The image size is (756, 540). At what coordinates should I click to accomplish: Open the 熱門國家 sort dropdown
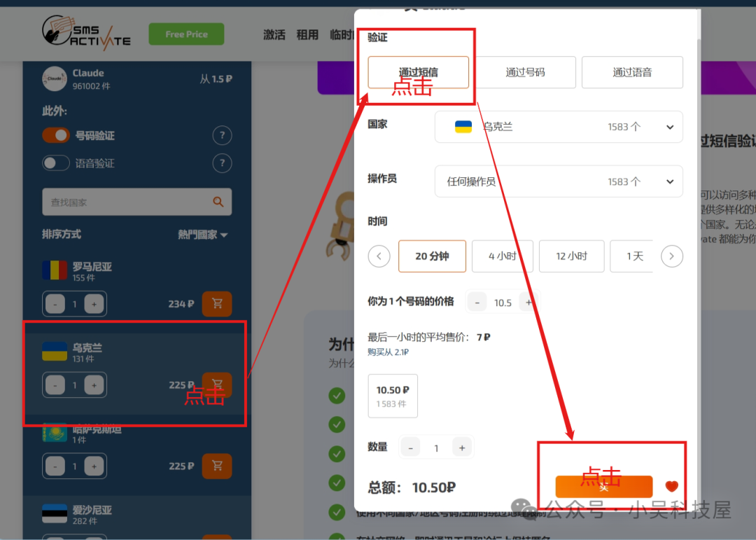202,235
